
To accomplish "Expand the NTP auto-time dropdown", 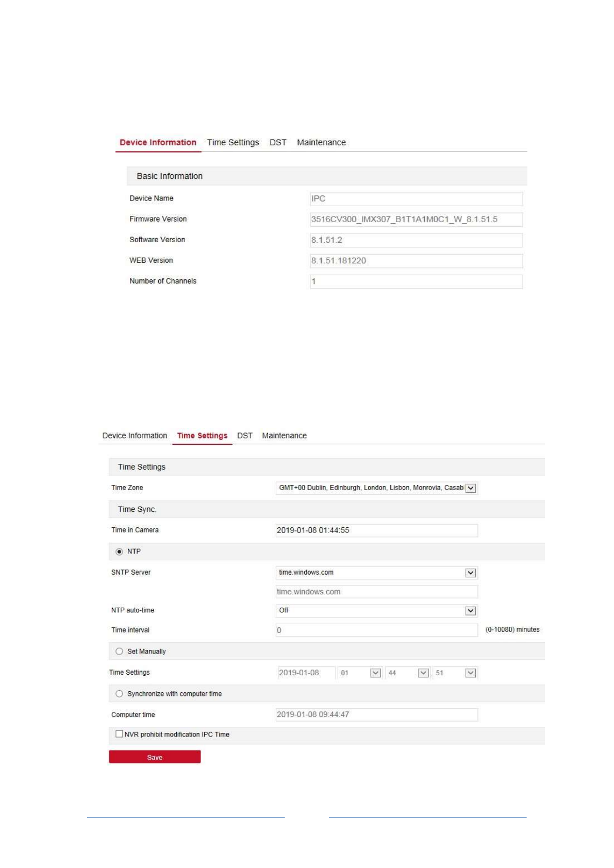I will [470, 611].
